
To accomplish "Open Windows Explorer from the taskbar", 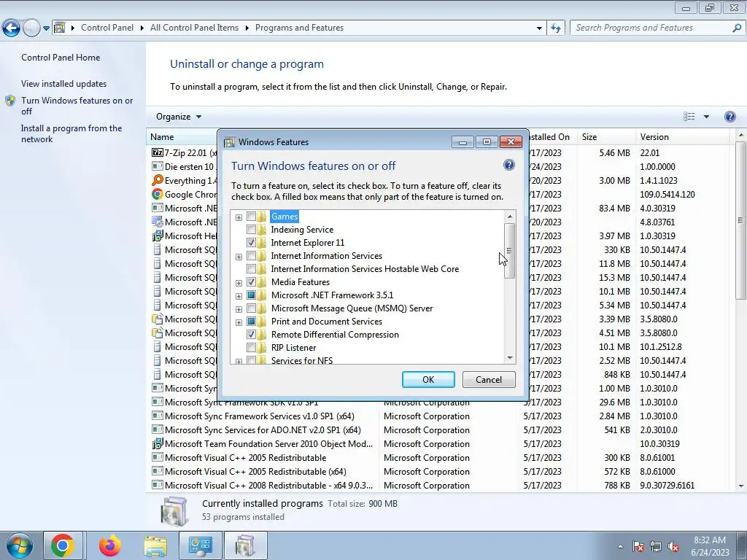I will [155, 545].
